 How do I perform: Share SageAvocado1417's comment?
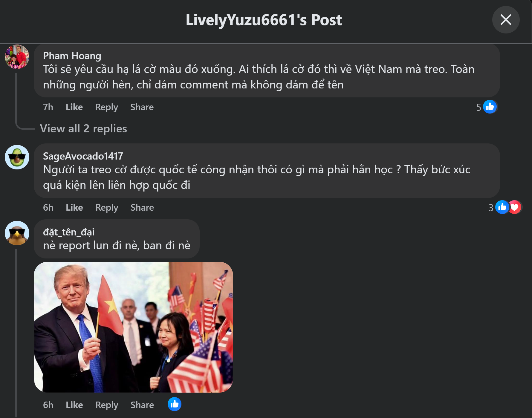point(142,207)
